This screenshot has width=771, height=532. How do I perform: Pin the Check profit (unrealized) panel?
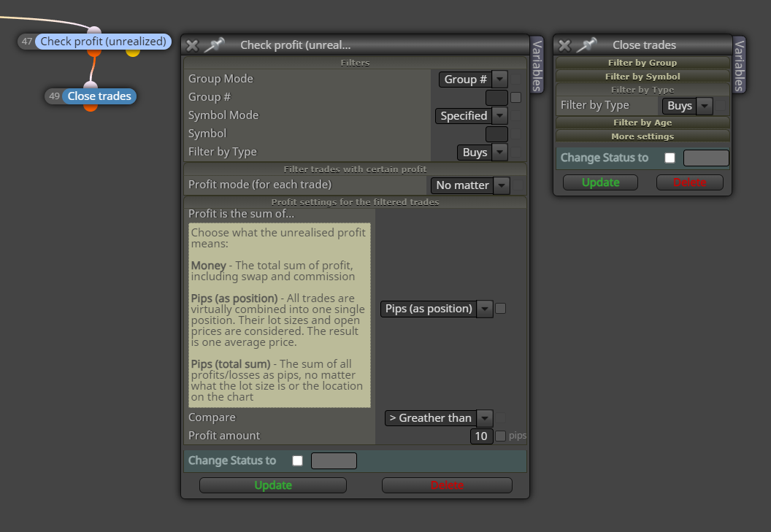pyautogui.click(x=214, y=45)
